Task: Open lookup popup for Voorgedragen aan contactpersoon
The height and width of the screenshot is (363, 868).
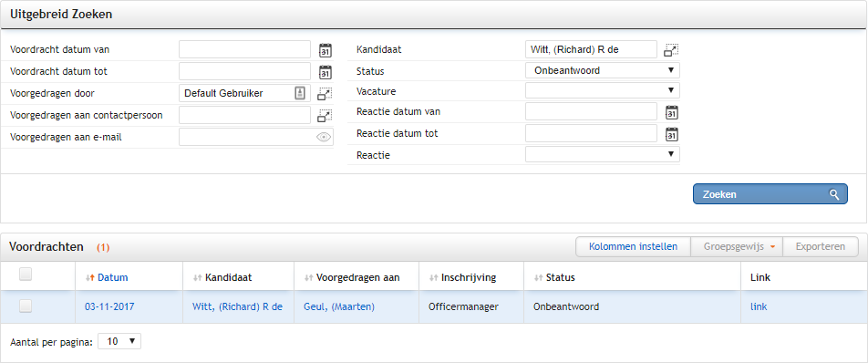Action: [x=325, y=116]
